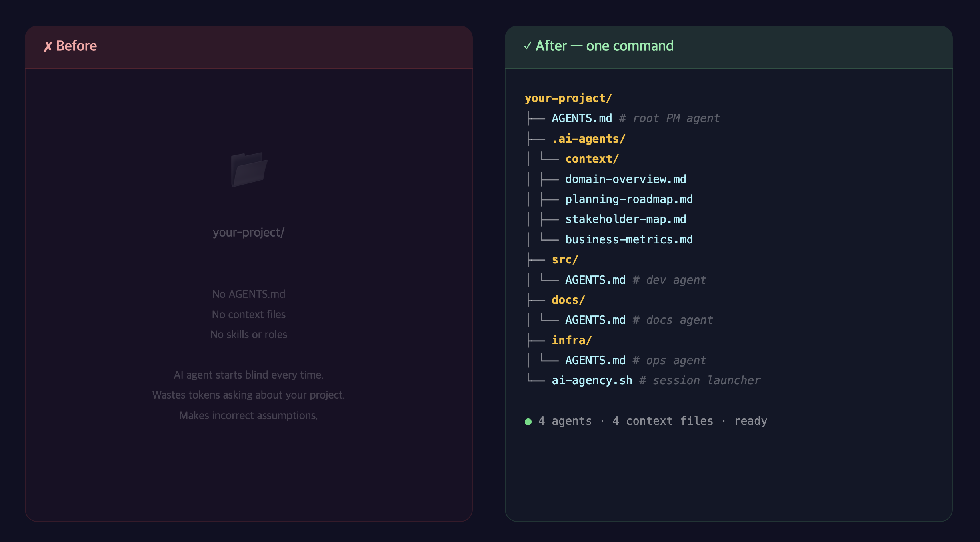Viewport: 980px width, 542px height.
Task: Click the green ready status dot
Action: click(528, 422)
